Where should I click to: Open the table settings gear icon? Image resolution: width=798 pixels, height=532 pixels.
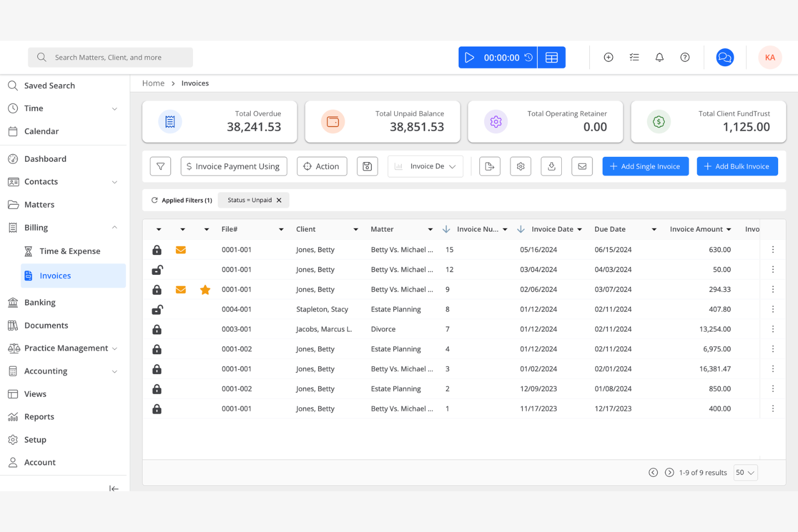[x=520, y=166]
